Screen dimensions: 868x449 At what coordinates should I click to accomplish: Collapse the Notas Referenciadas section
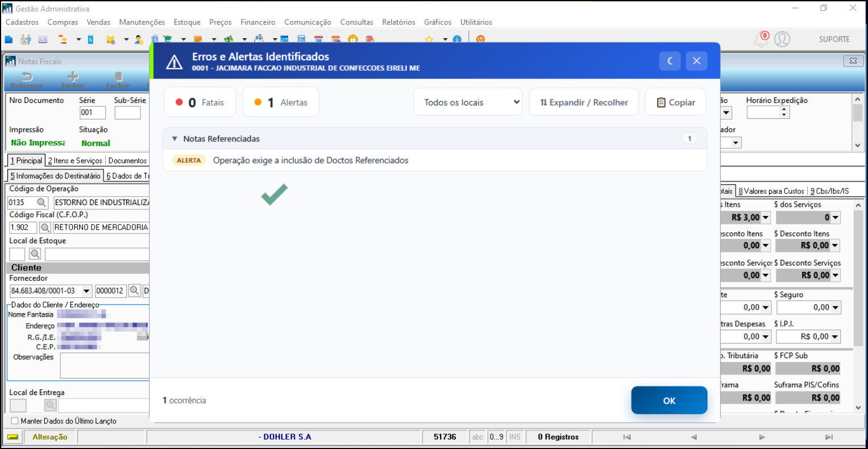(175, 139)
